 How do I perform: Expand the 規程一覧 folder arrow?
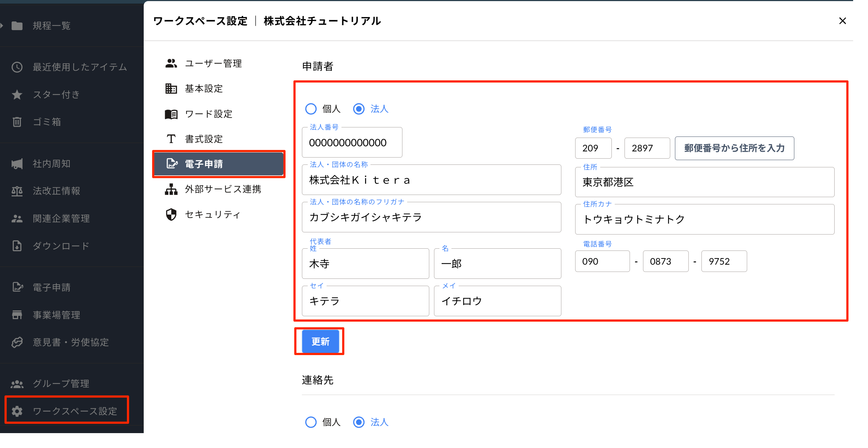[2, 26]
